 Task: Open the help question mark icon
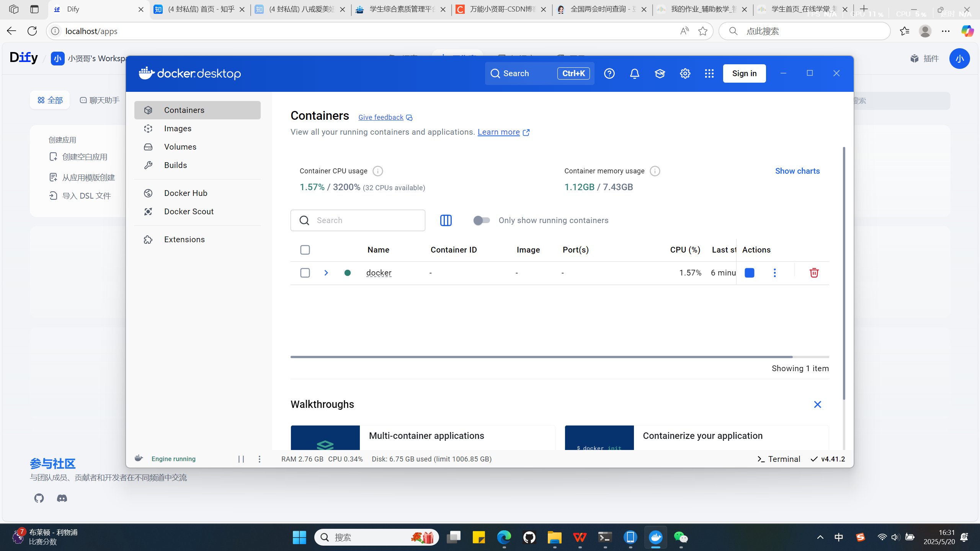(x=609, y=73)
